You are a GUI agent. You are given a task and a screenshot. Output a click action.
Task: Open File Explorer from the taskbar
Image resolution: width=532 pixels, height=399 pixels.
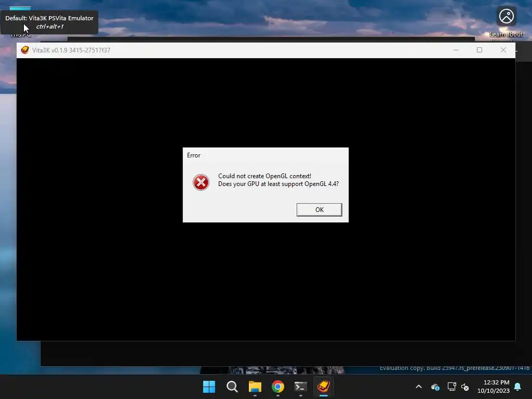click(x=255, y=387)
